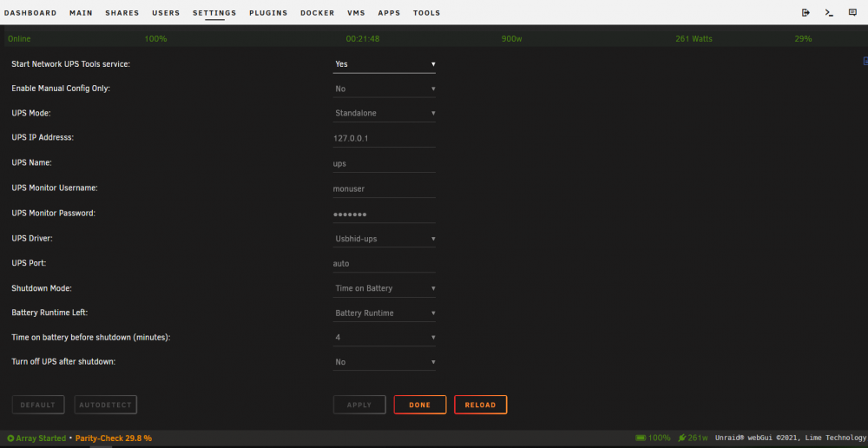The width and height of the screenshot is (868, 448).
Task: Click the Turn off UPS after shutdown label
Action: point(63,361)
